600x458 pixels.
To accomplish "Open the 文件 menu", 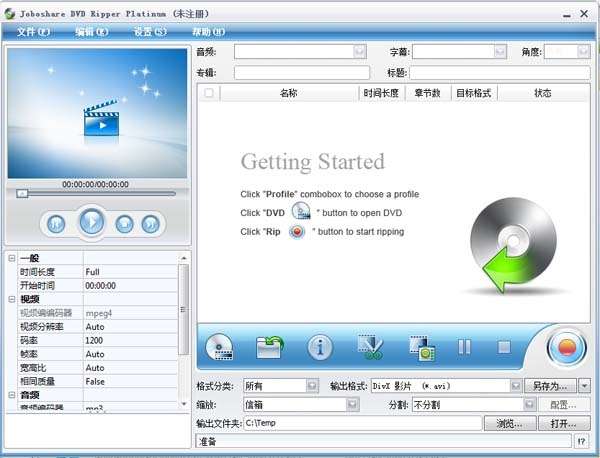I will [33, 32].
